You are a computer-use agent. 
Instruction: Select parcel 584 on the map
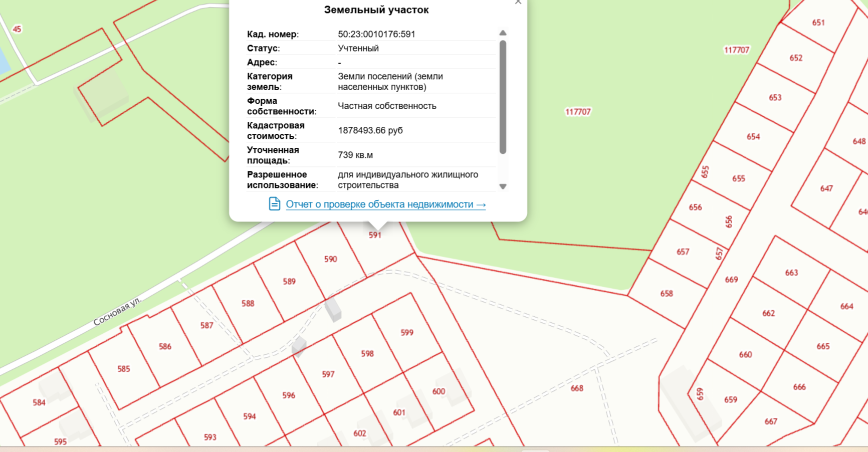tap(39, 403)
